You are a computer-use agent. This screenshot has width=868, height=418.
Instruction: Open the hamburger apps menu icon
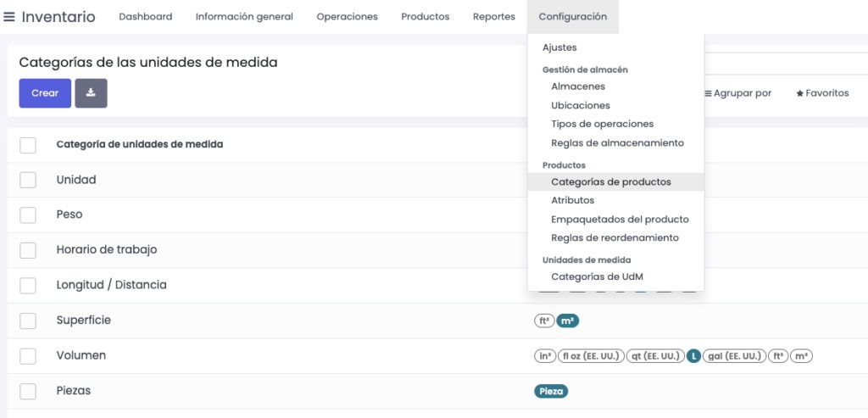[x=9, y=17]
